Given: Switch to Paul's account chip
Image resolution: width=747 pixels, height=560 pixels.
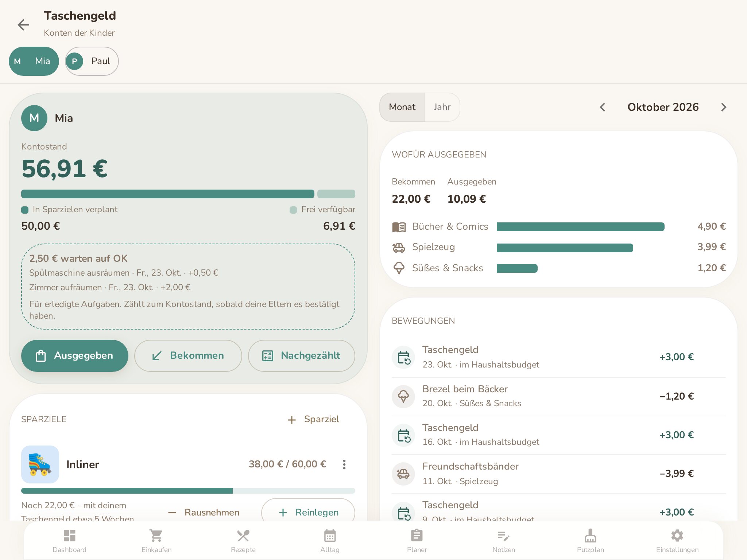Looking at the screenshot, I should [92, 61].
